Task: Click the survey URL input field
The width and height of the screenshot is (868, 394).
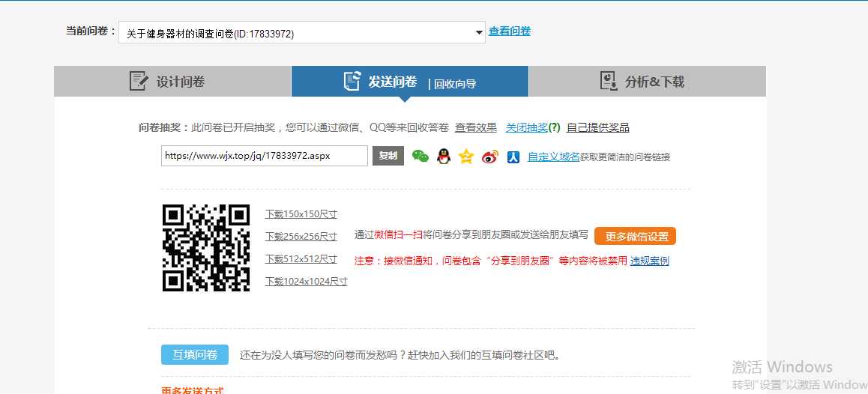Action: pyautogui.click(x=265, y=156)
